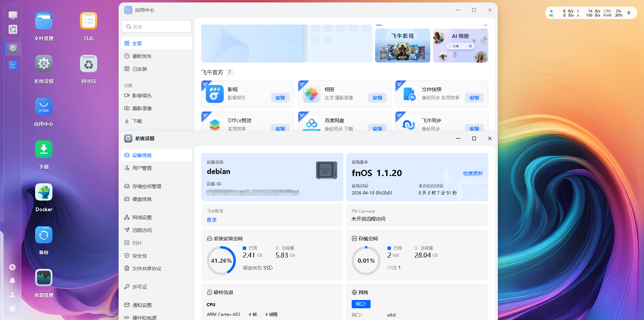Filter App Center by 摄影录像 category

click(157, 108)
